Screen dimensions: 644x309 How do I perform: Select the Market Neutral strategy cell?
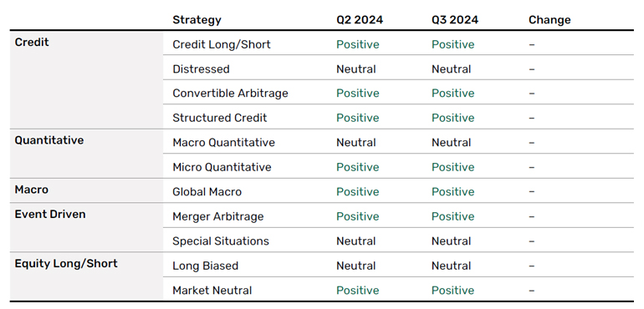(212, 291)
